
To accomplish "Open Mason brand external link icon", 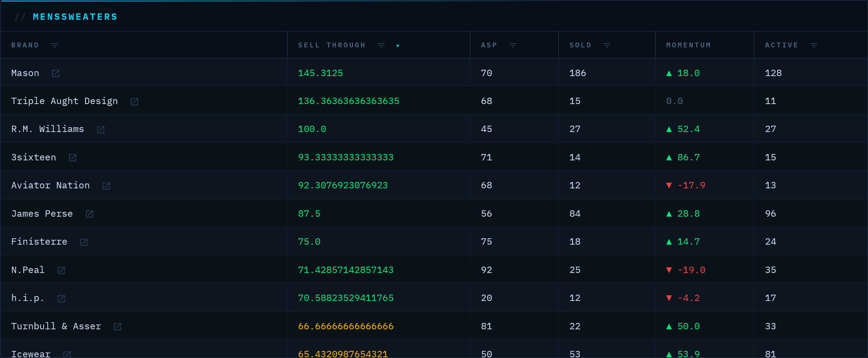I will (56, 73).
